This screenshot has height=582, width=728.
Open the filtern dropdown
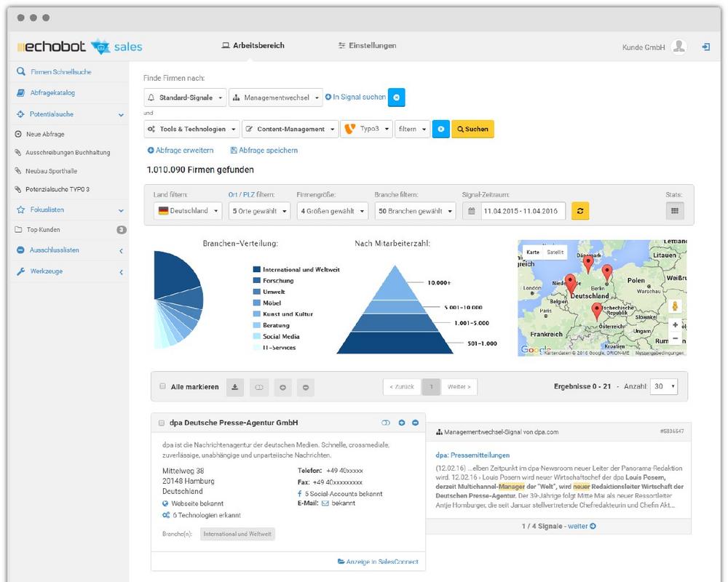(412, 129)
